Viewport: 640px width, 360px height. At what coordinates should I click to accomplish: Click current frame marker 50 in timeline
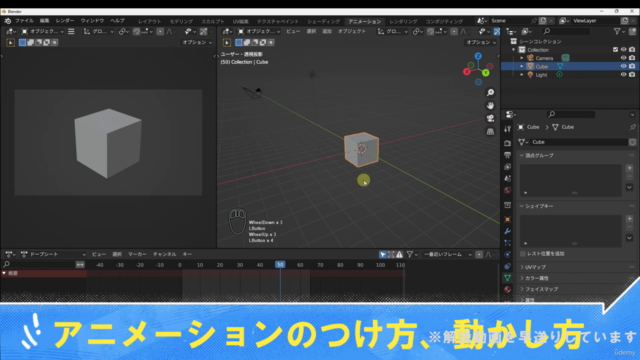(x=280, y=264)
